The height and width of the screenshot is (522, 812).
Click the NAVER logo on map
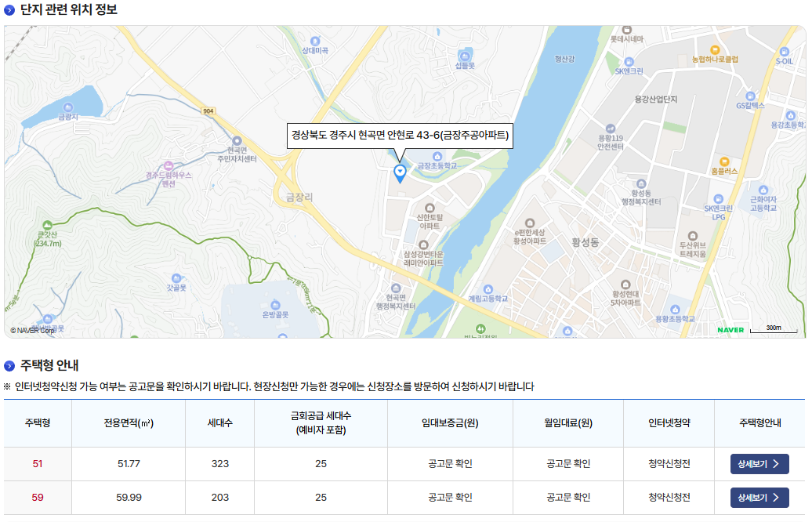(x=730, y=330)
